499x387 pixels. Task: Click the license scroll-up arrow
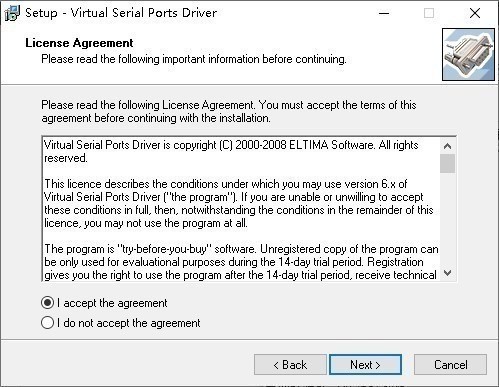pos(448,146)
